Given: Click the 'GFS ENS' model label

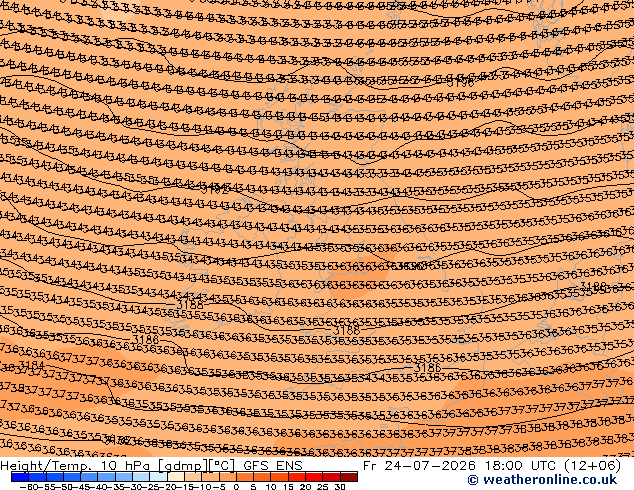Looking at the screenshot, I should (273, 465).
